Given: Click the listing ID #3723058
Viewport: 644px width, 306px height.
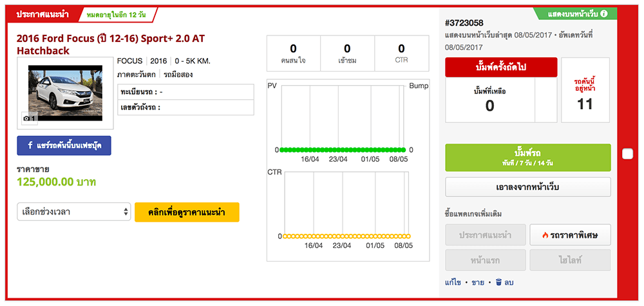Looking at the screenshot, I should pyautogui.click(x=464, y=23).
